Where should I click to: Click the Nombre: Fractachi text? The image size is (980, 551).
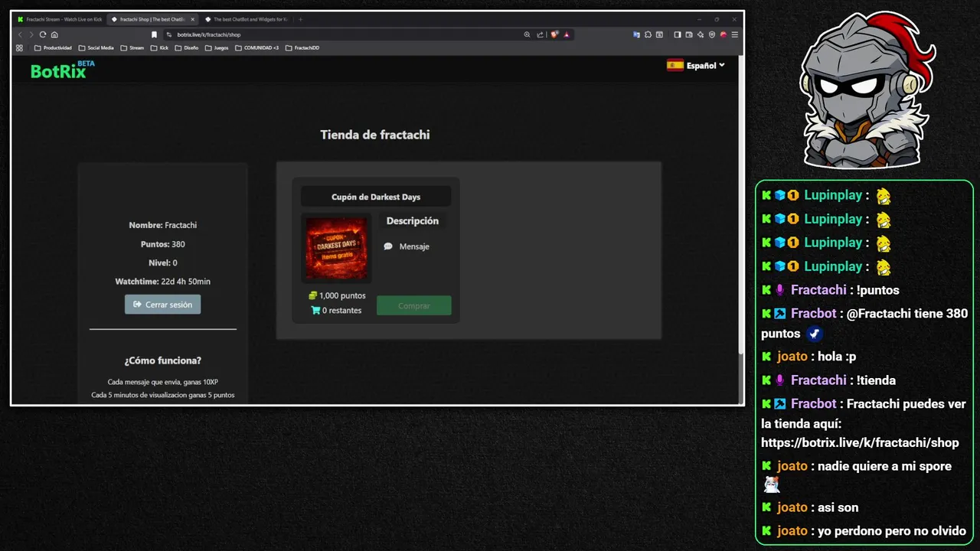[163, 225]
